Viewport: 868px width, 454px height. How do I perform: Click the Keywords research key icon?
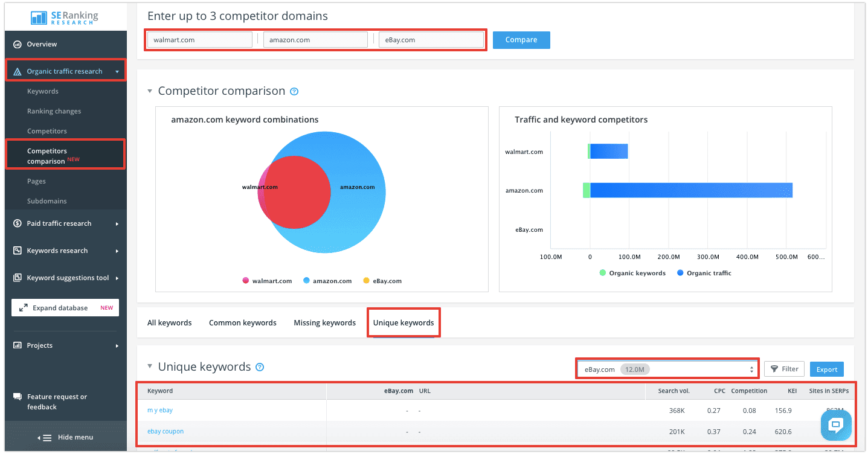click(x=18, y=251)
